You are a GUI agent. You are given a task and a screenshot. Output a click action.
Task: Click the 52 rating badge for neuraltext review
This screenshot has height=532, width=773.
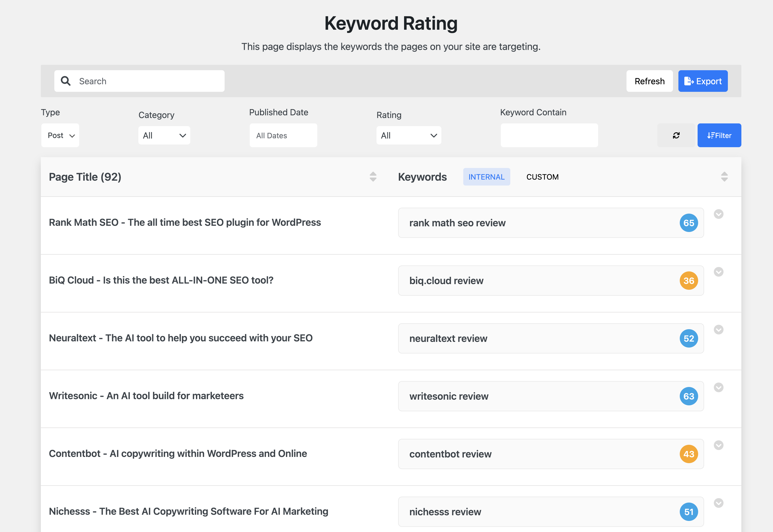click(x=689, y=338)
